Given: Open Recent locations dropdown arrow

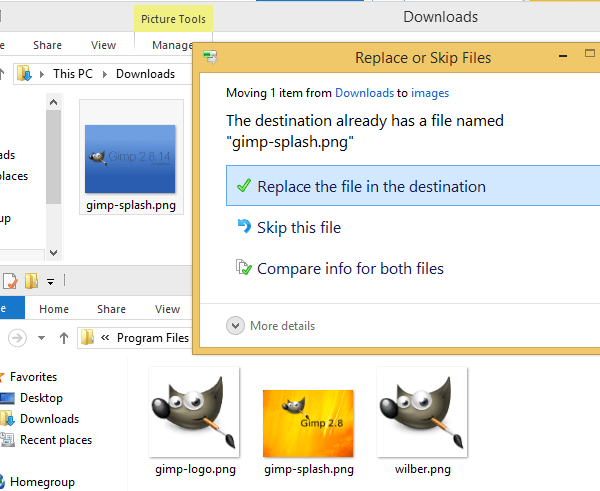Looking at the screenshot, I should click(41, 338).
